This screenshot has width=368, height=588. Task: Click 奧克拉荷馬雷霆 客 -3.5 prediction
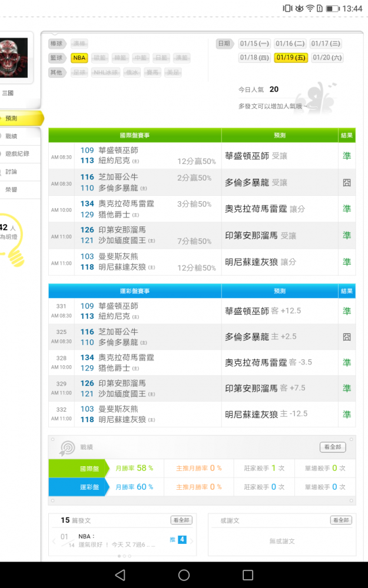coord(268,362)
